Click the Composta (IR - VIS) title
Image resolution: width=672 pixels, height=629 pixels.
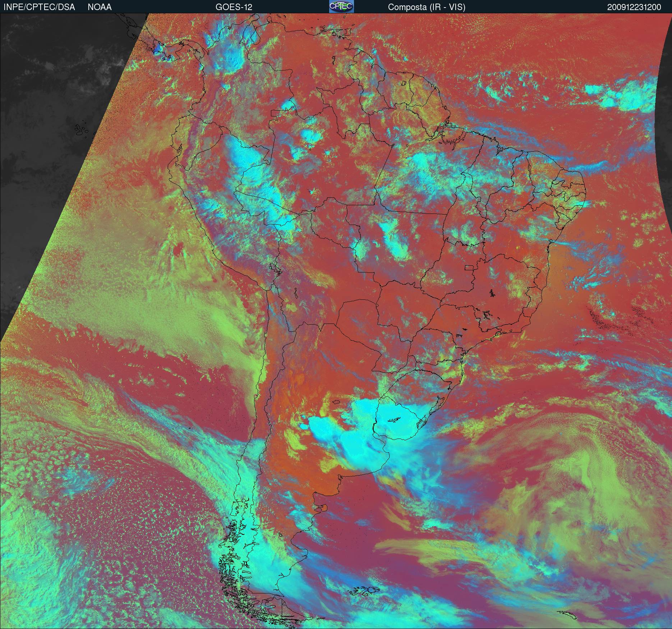427,7
